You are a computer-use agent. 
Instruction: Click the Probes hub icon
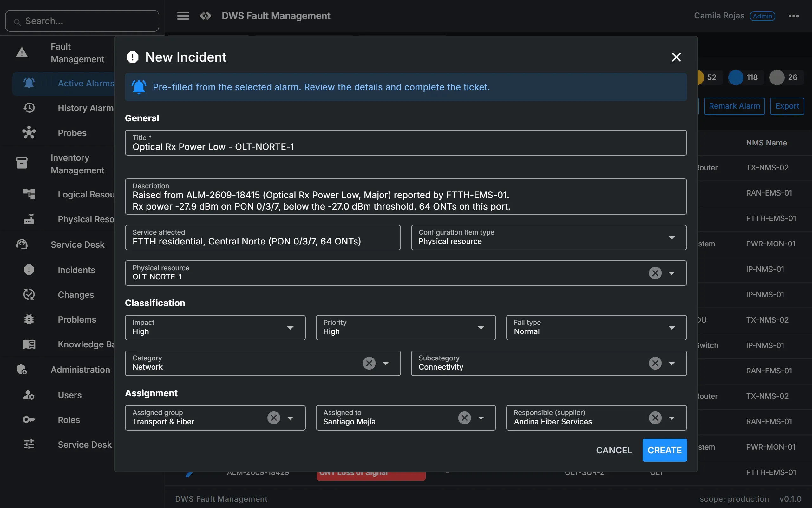coord(29,133)
